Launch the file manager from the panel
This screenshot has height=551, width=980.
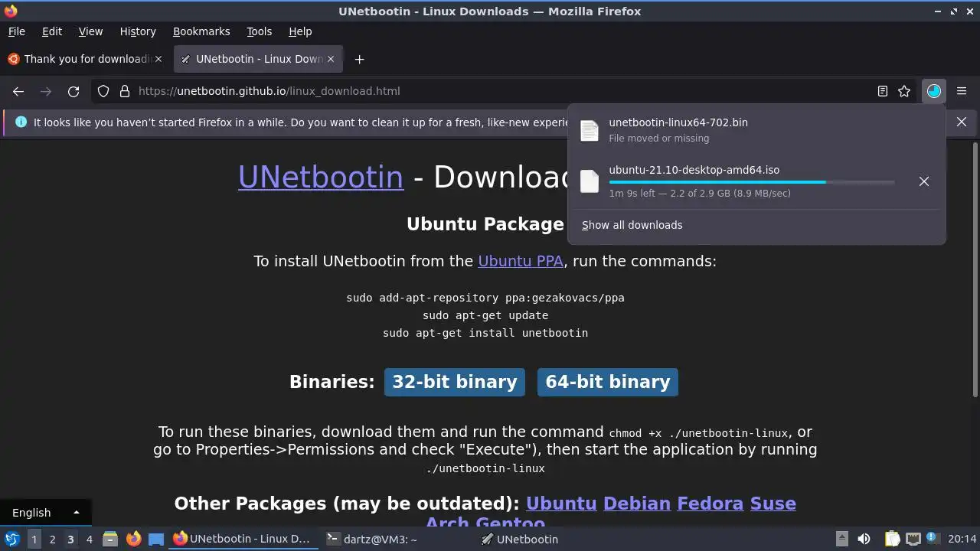(109, 539)
